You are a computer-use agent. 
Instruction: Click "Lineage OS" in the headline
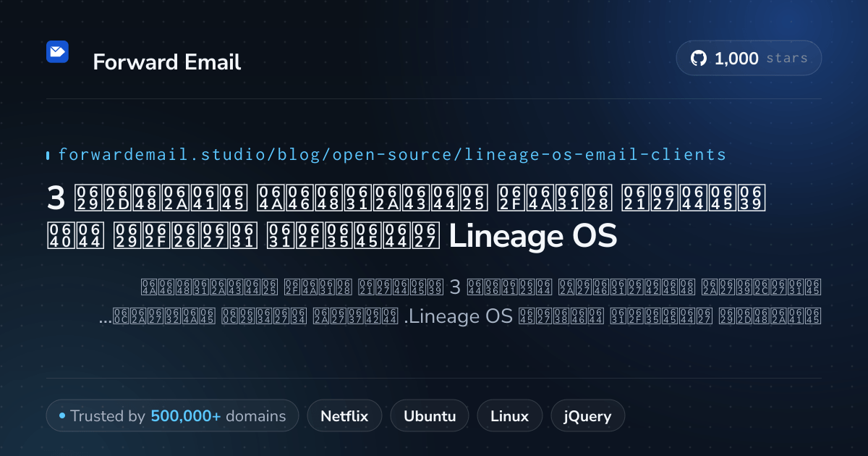tap(533, 237)
